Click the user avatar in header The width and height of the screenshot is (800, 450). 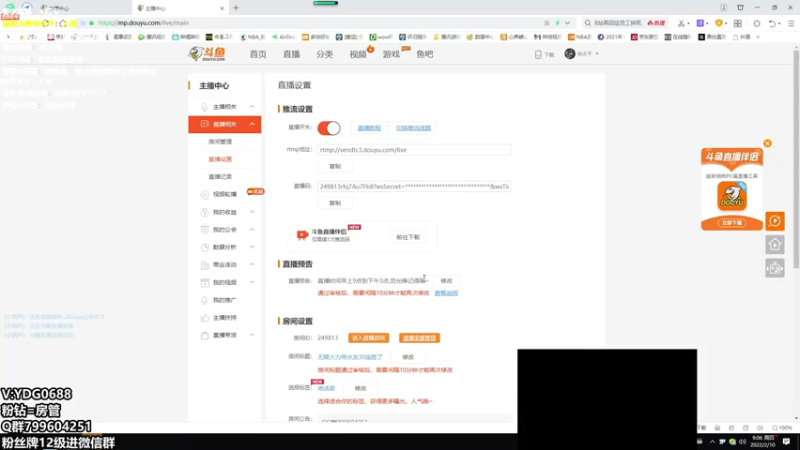point(569,54)
